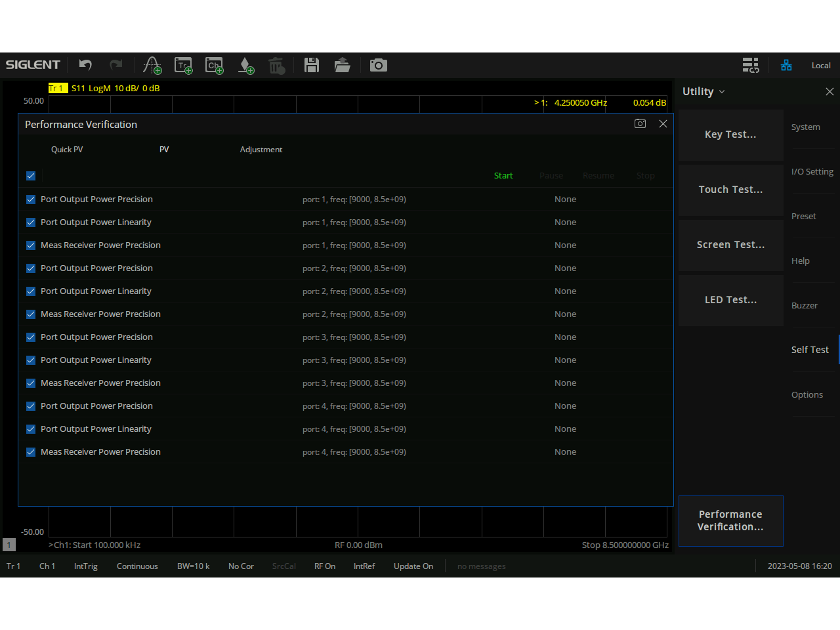840x630 pixels.
Task: Uncheck the port 4 Meas Receiver Power Precision test
Action: point(31,452)
